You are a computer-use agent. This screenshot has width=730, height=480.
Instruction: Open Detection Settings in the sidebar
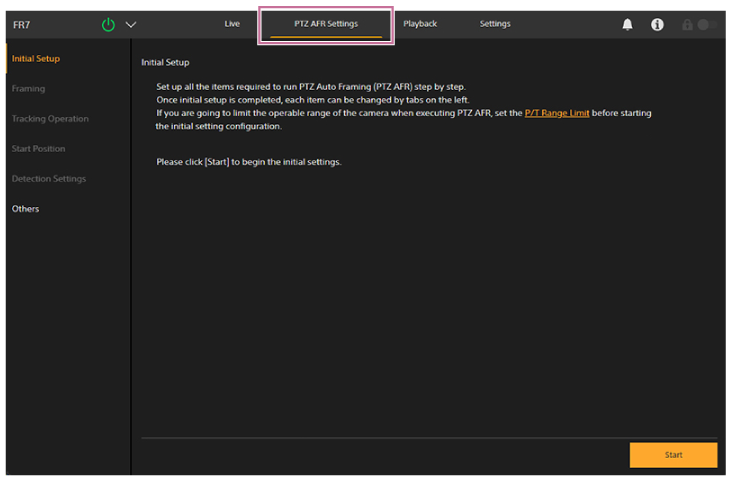pyautogui.click(x=49, y=178)
